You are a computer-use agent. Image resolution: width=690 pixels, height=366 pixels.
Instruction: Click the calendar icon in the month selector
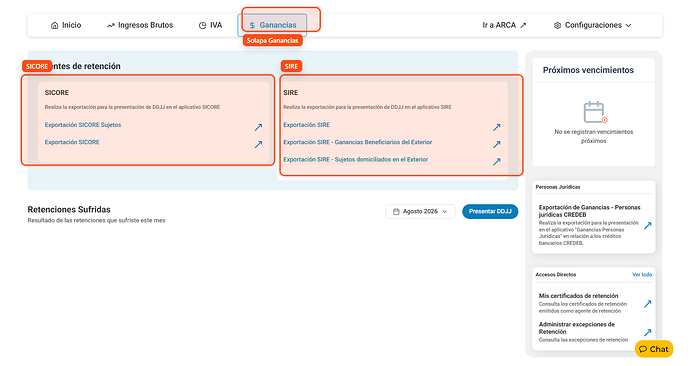[396, 212]
